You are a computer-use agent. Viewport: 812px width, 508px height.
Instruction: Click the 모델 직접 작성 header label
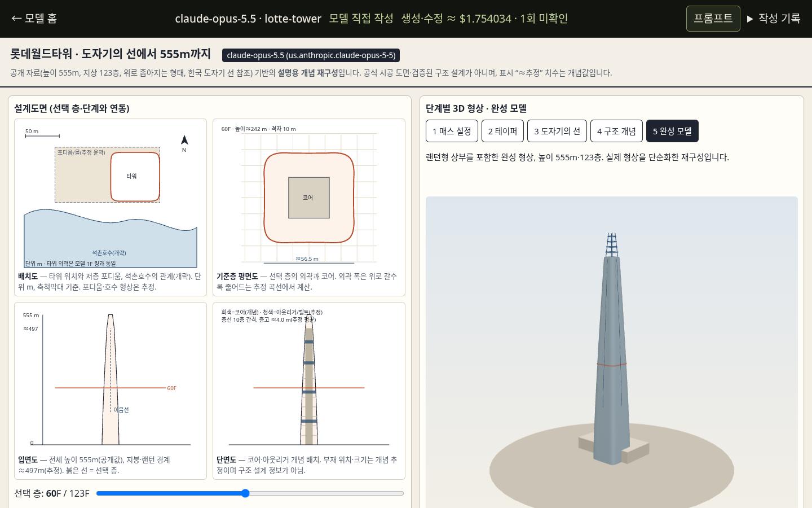(361, 18)
